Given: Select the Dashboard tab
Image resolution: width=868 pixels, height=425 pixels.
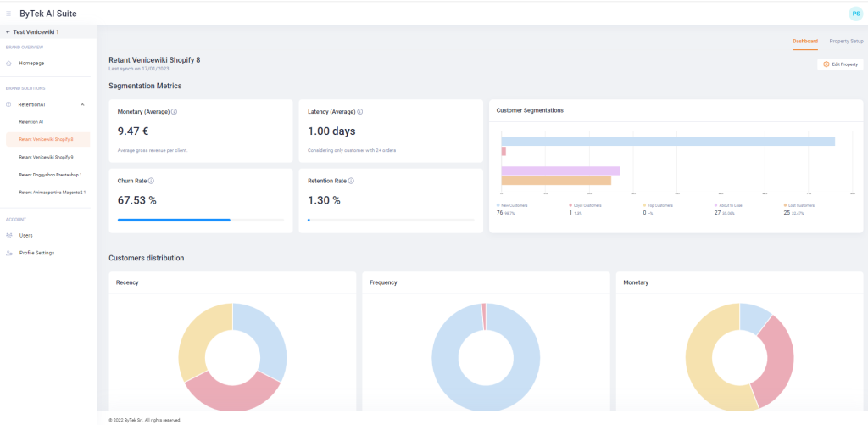Looking at the screenshot, I should [x=804, y=41].
